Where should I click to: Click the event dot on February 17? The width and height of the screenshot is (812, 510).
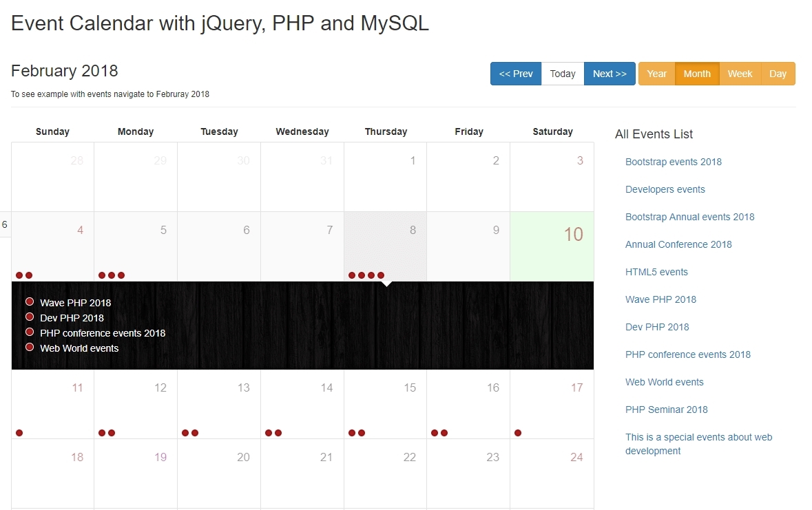(x=518, y=433)
